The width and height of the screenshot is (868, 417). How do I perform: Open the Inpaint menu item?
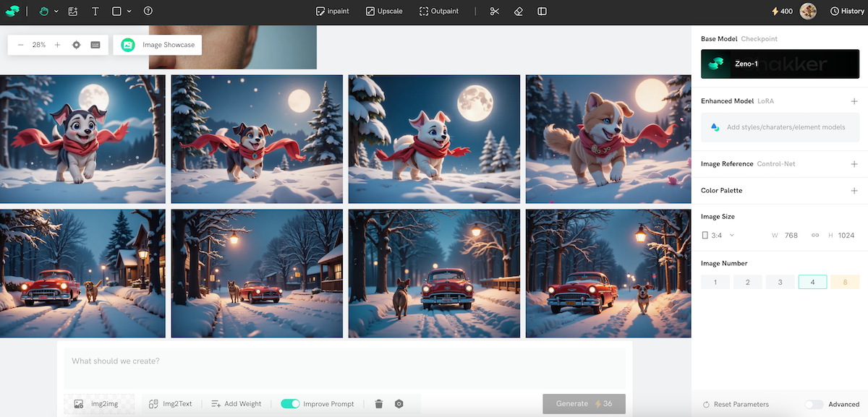click(x=333, y=12)
